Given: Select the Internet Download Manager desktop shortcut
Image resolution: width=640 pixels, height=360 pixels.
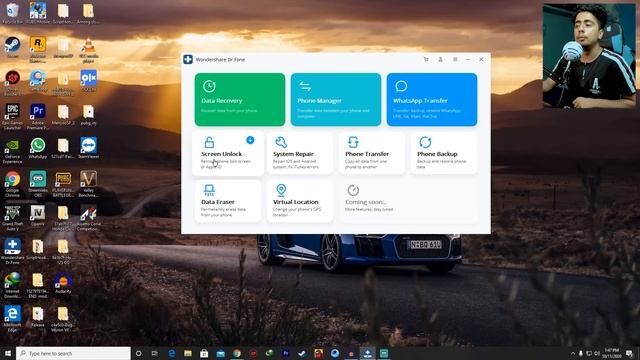Looking at the screenshot, I should pos(13,284).
